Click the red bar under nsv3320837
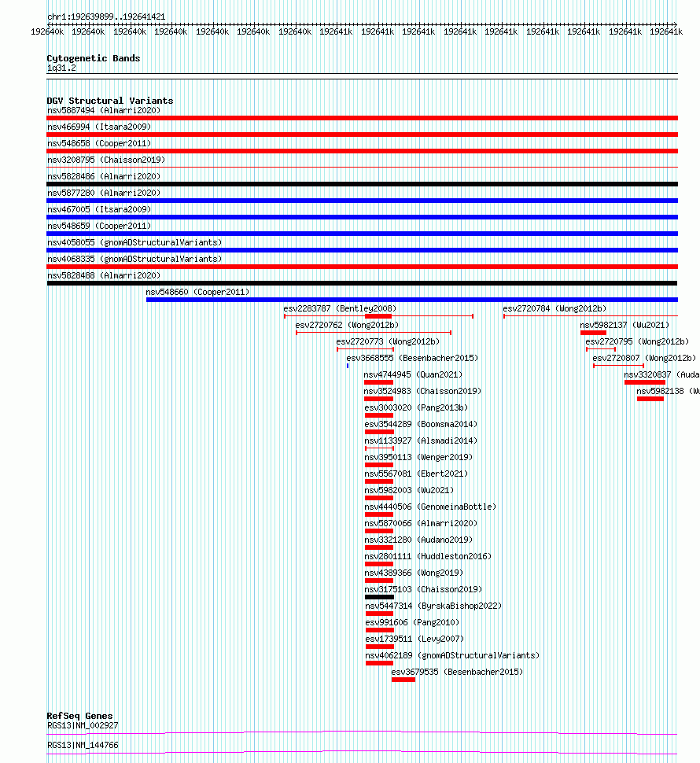This screenshot has height=763, width=700. [x=644, y=382]
